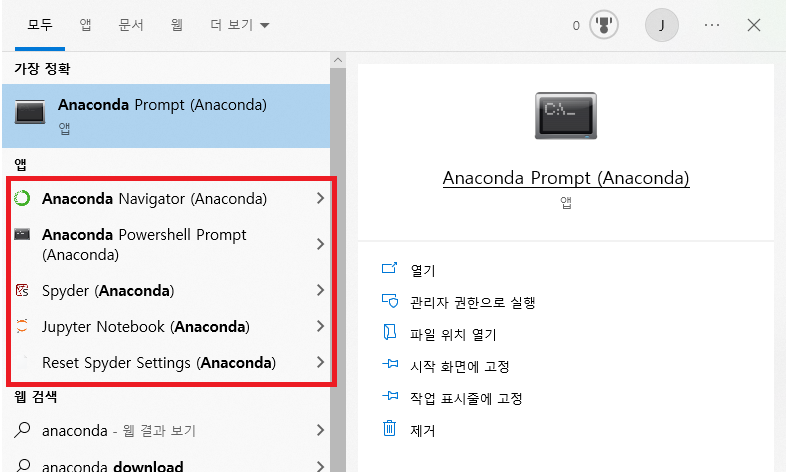Switch to the 문서 tab
The width and height of the screenshot is (786, 472).
[x=131, y=25]
